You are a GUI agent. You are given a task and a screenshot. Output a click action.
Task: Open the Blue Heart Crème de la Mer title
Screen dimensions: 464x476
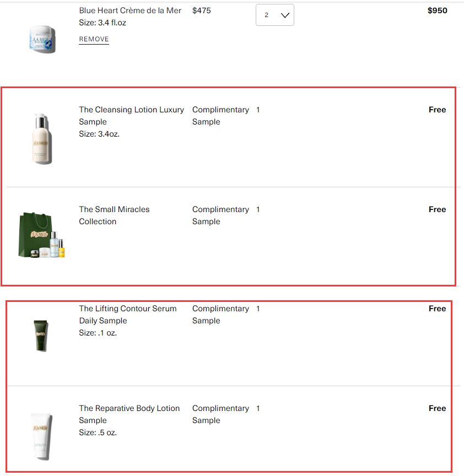click(x=130, y=10)
